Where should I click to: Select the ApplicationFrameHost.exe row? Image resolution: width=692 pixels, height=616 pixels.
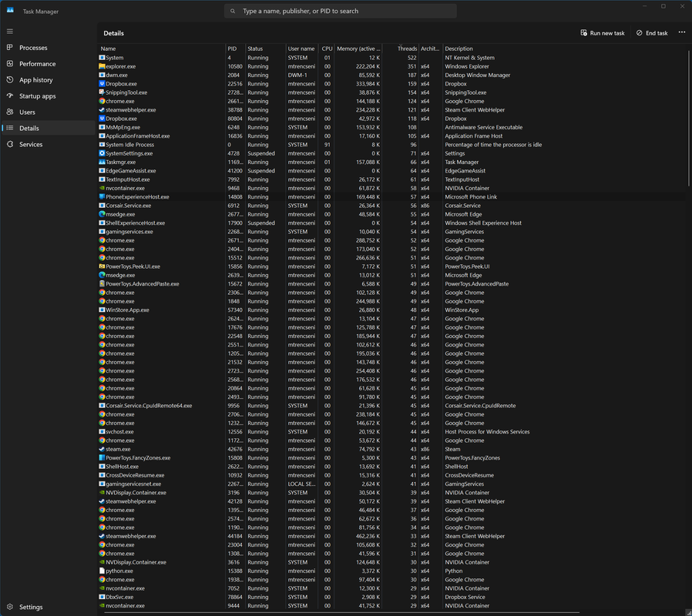click(391, 136)
